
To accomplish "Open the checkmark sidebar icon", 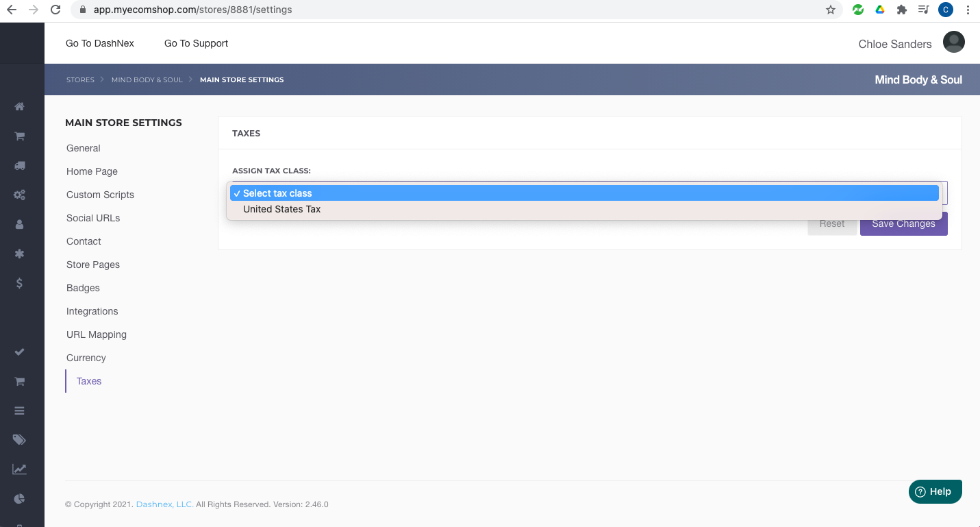I will [20, 352].
